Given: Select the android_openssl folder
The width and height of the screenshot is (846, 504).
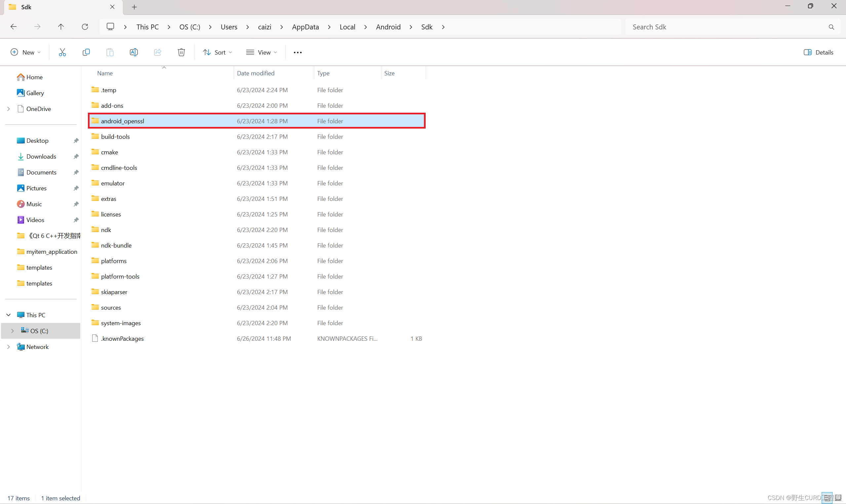Looking at the screenshot, I should click(x=257, y=121).
